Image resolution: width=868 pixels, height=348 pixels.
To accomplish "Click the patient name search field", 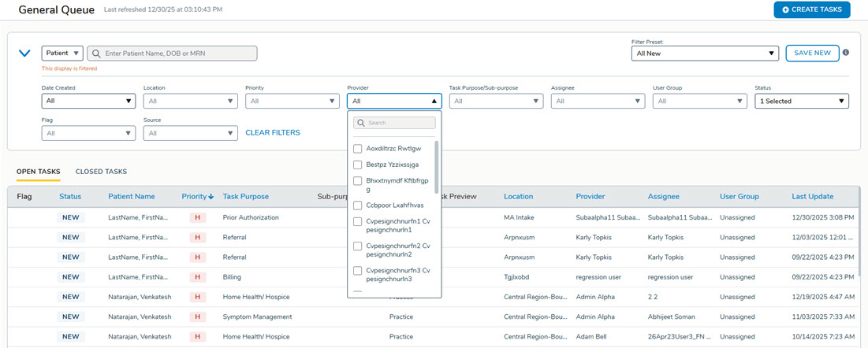I will click(178, 54).
